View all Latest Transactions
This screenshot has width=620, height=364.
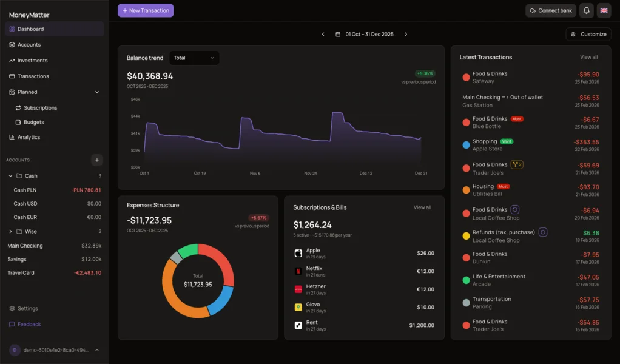pyautogui.click(x=588, y=57)
